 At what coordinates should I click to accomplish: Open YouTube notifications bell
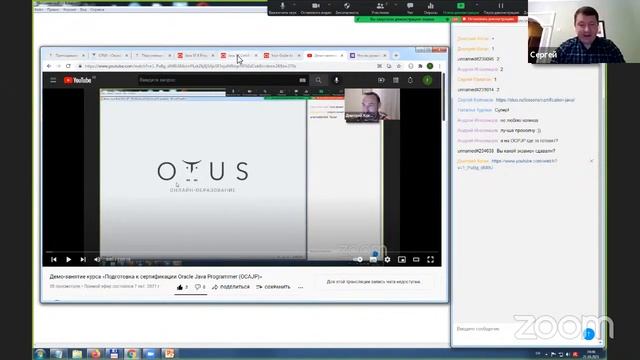[411, 80]
